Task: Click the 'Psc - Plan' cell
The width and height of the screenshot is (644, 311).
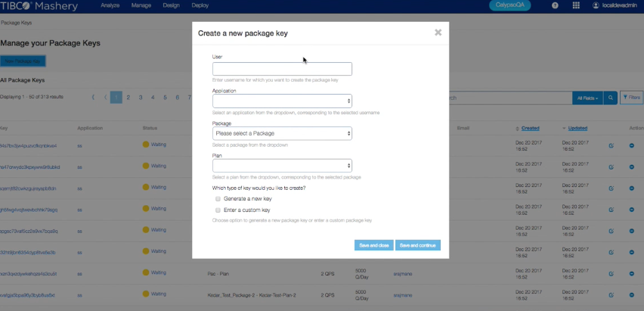Action: click(218, 274)
